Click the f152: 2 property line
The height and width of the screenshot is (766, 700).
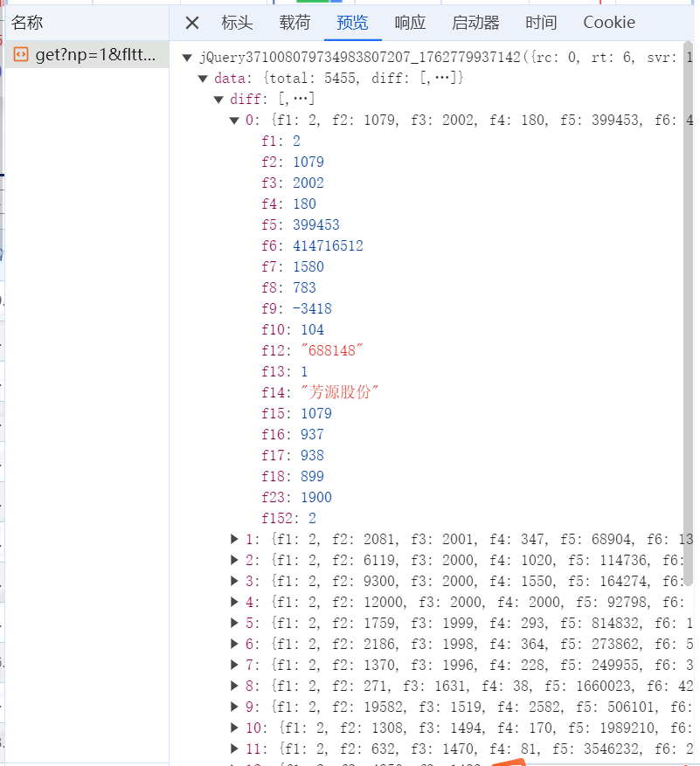pos(288,519)
